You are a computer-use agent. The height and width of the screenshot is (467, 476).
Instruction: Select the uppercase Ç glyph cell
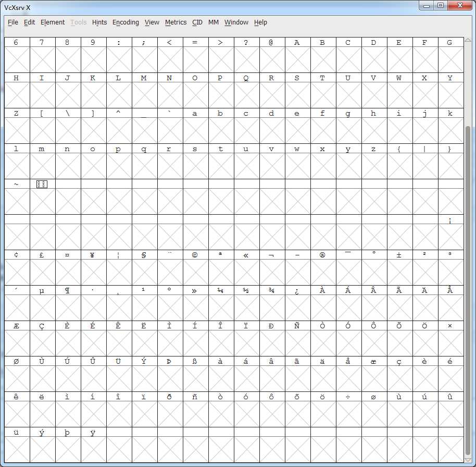click(43, 339)
